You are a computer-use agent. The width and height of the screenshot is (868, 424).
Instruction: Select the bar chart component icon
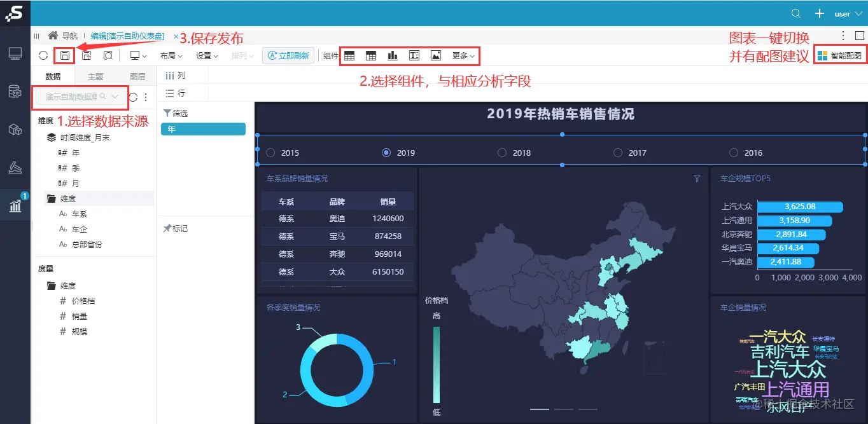pos(392,55)
